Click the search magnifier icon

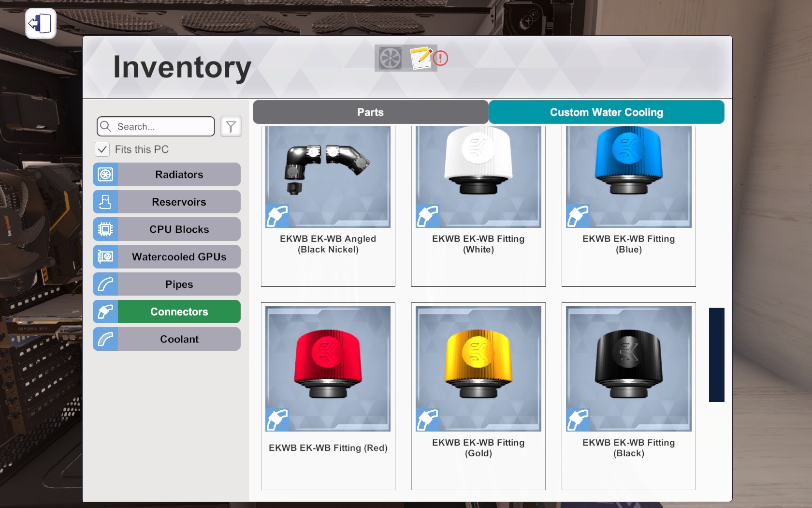coord(105,126)
